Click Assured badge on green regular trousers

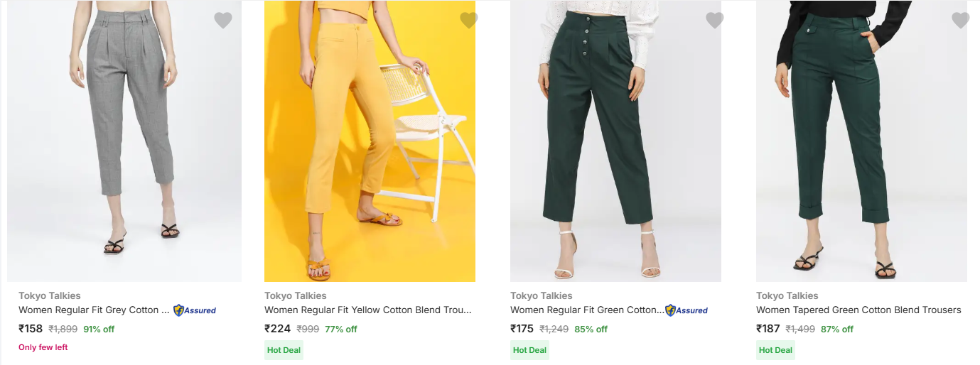[686, 310]
